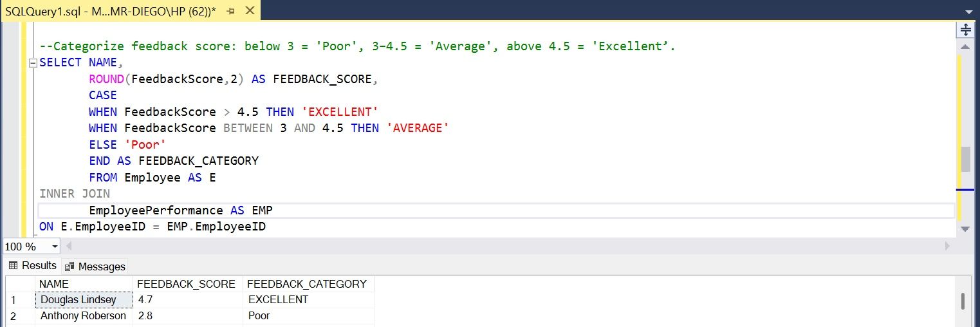Viewport: 980px width, 327px height.
Task: Select the 4.7 feedback score cell
Action: 187,300
